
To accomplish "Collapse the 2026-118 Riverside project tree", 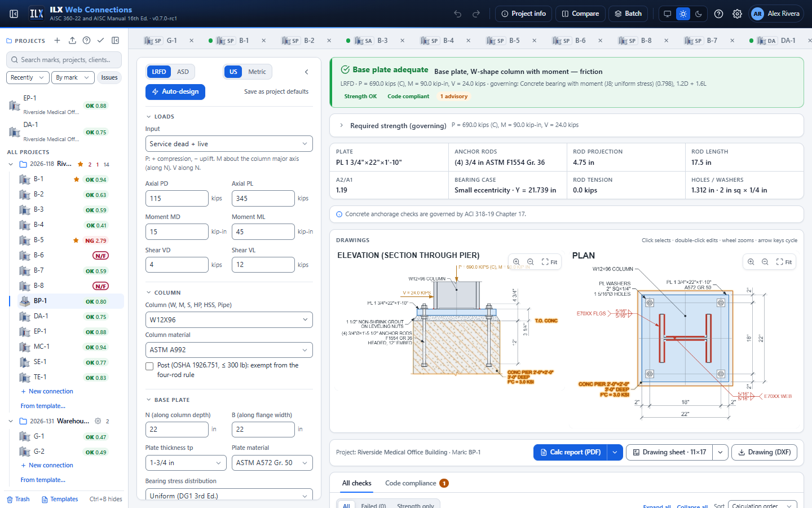I will 11,164.
